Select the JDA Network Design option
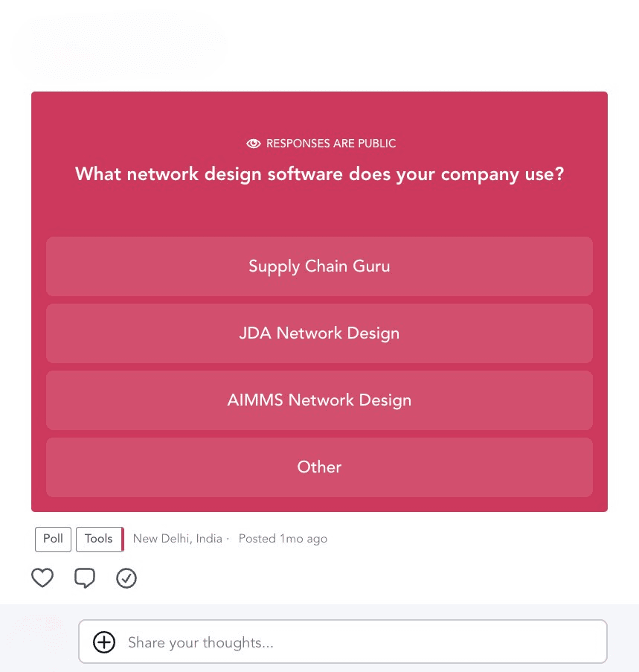This screenshot has height=672, width=639. pyautogui.click(x=319, y=333)
